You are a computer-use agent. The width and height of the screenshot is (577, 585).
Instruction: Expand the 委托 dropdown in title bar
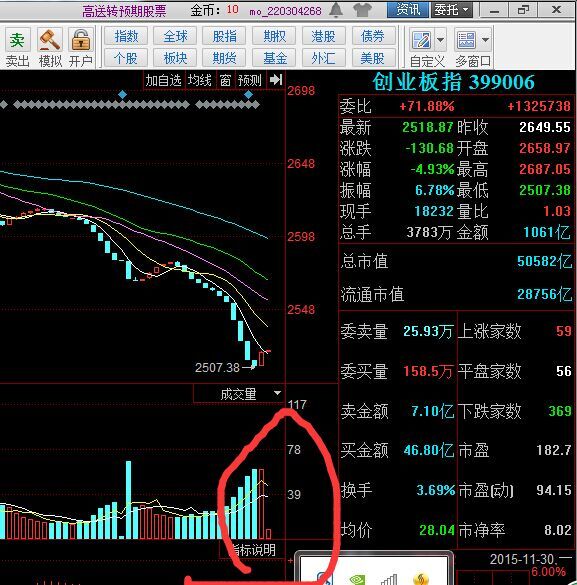tap(452, 10)
